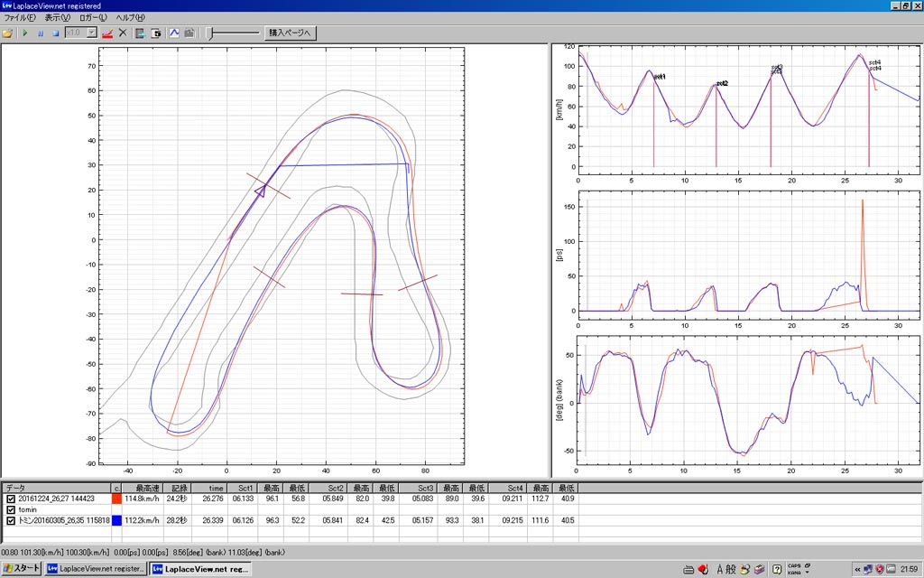This screenshot has height=578, width=924.
Task: Toggle the tomin data checkbox
Action: click(11, 509)
